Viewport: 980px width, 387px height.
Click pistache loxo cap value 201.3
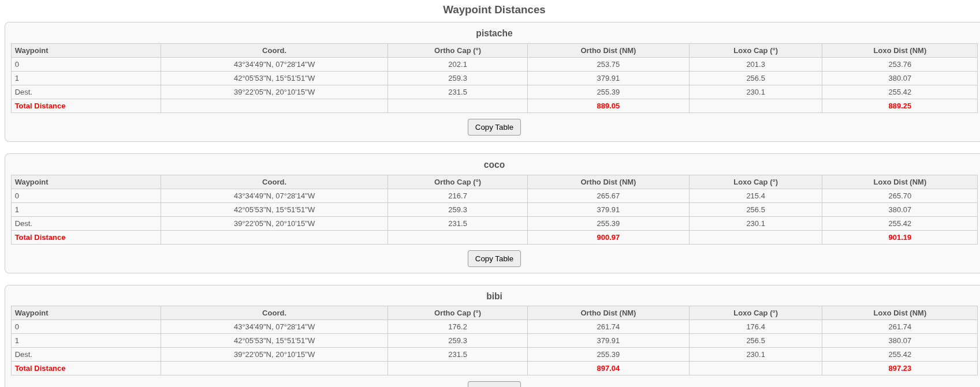[755, 65]
